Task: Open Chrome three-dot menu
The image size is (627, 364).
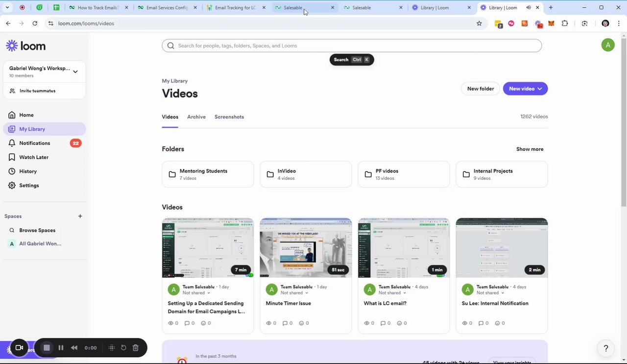Action: [x=618, y=24]
